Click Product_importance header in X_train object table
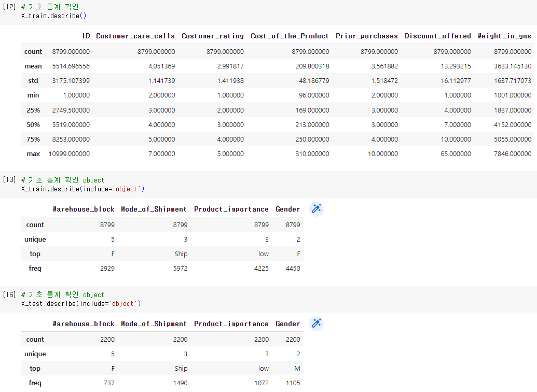 click(x=231, y=209)
